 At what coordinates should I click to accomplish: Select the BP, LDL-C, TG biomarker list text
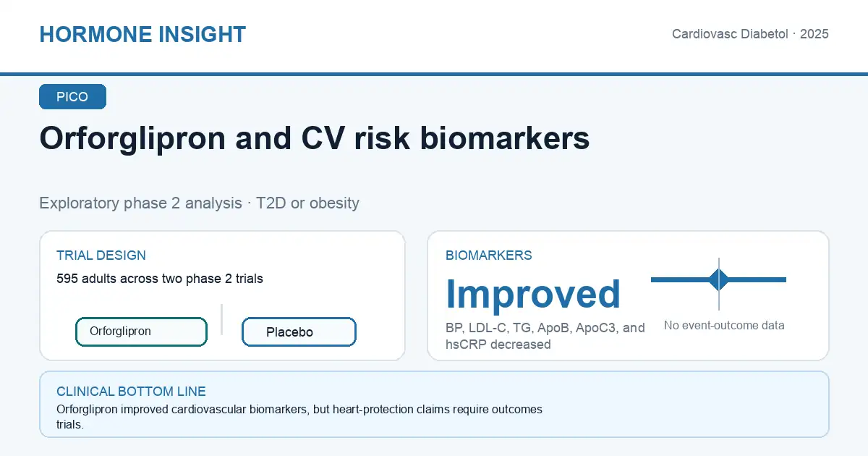pyautogui.click(x=545, y=336)
